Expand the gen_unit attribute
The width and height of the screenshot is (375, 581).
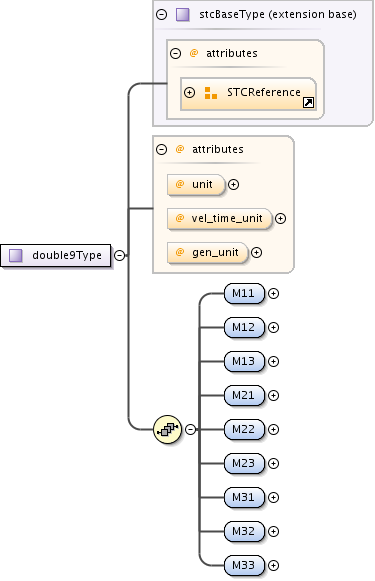pos(256,252)
